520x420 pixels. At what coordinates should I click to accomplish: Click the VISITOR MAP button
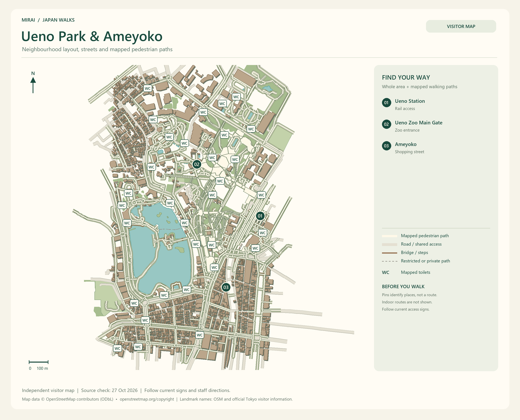point(461,26)
